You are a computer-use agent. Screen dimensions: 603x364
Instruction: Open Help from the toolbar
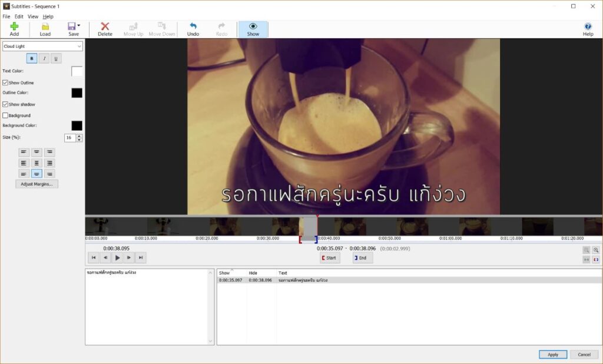587,28
